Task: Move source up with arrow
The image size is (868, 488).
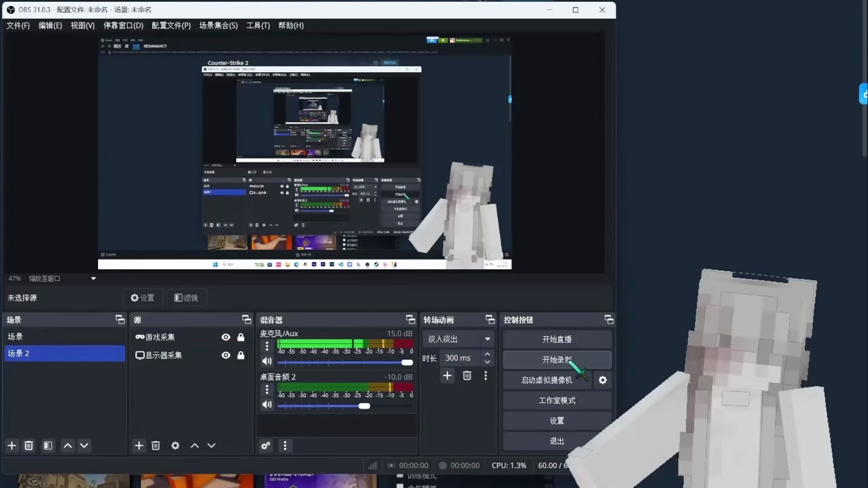Action: click(x=195, y=446)
